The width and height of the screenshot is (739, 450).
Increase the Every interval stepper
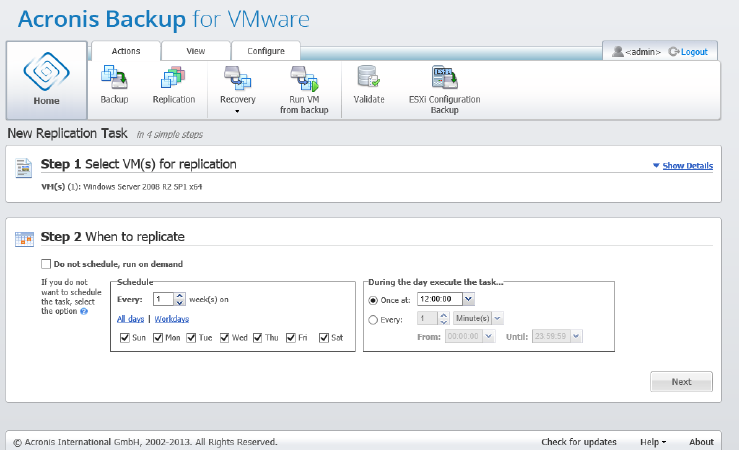pyautogui.click(x=443, y=315)
